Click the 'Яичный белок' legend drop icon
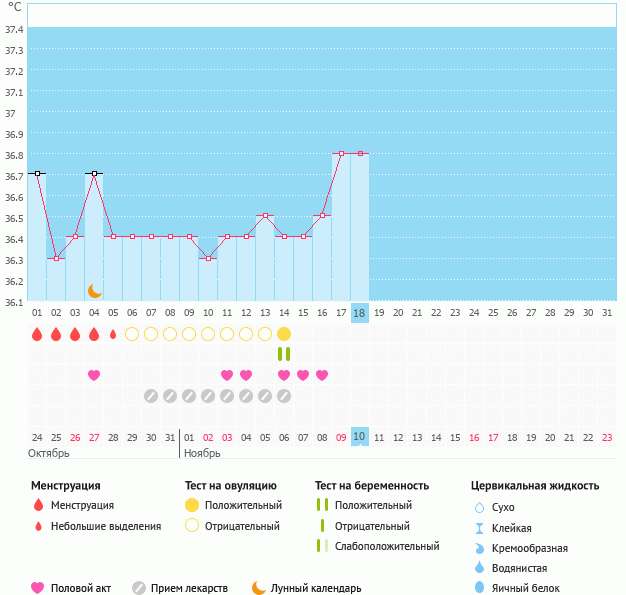This screenshot has height=595, width=626. pos(479,588)
